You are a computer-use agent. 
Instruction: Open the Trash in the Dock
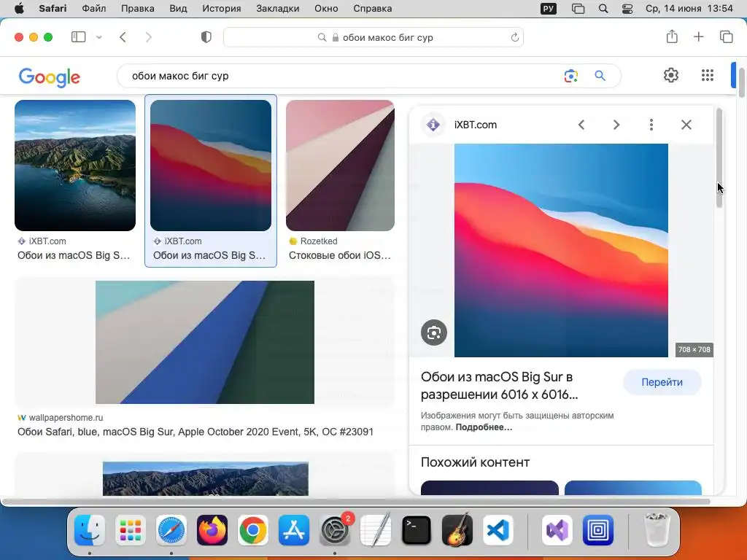(x=657, y=530)
